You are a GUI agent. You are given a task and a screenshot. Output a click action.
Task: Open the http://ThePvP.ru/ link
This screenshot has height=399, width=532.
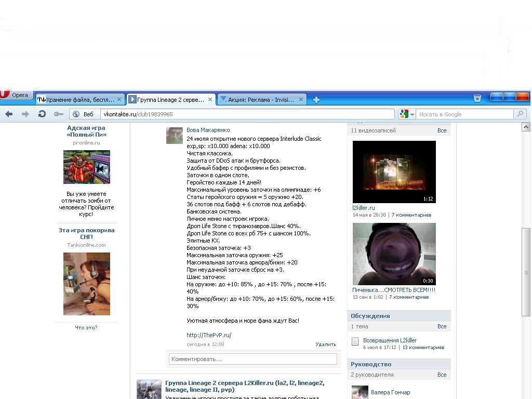(x=209, y=335)
